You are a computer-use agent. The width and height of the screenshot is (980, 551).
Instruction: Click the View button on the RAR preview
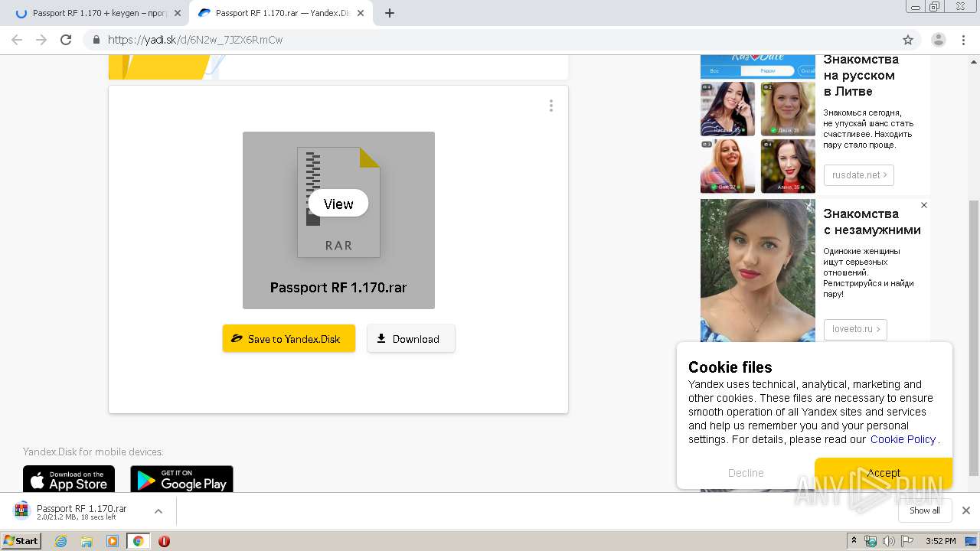(x=338, y=204)
